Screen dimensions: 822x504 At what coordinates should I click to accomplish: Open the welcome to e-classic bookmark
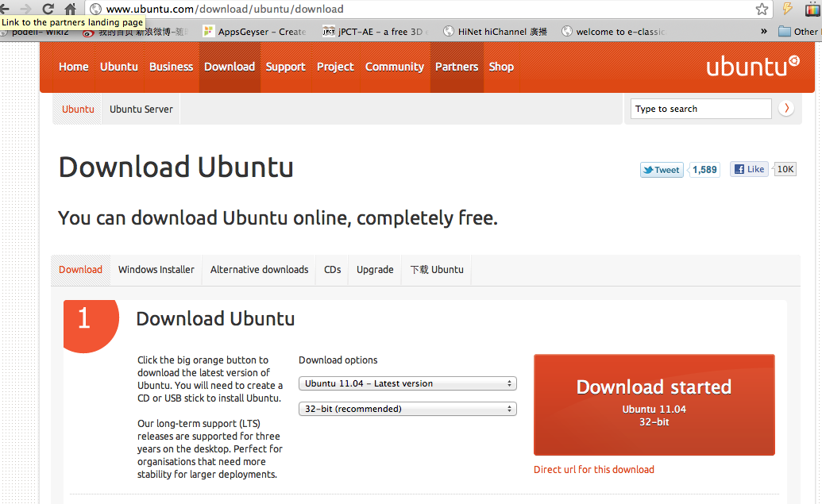(x=613, y=32)
